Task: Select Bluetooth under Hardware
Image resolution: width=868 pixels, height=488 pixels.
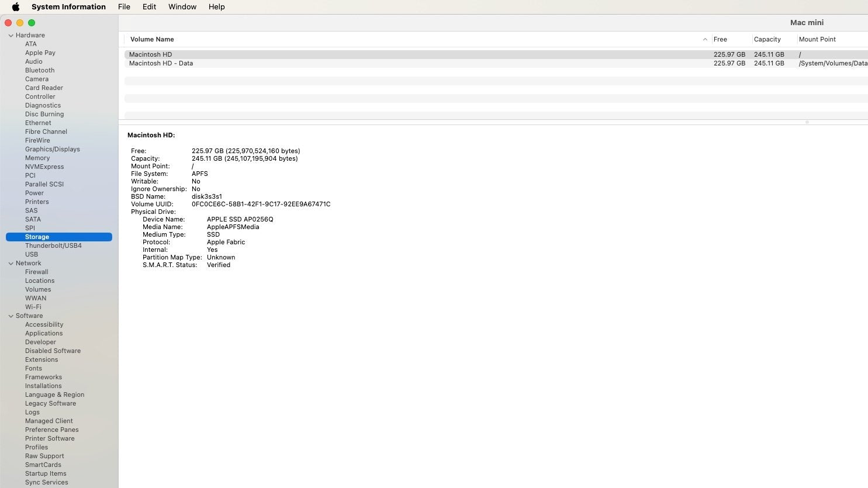Action: (40, 70)
